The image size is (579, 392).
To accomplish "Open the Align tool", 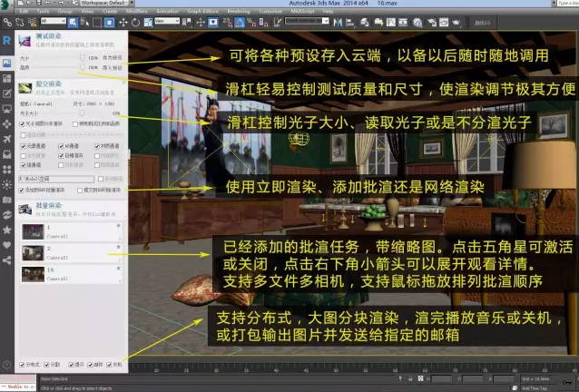I will 349,23.
